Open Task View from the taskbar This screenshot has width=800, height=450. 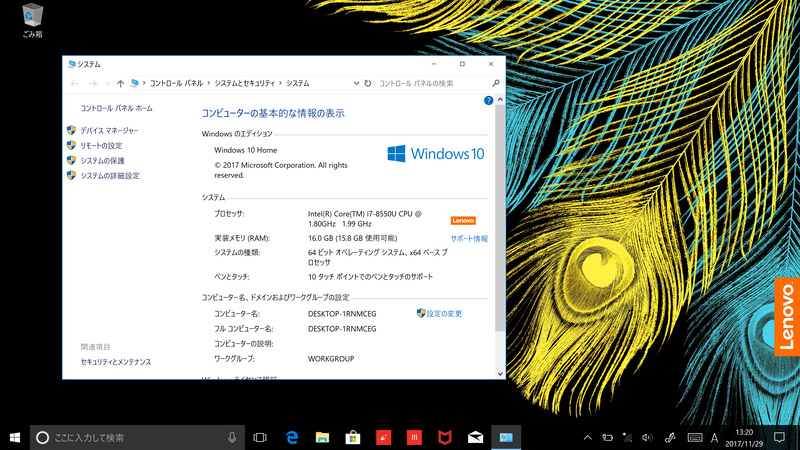point(260,437)
